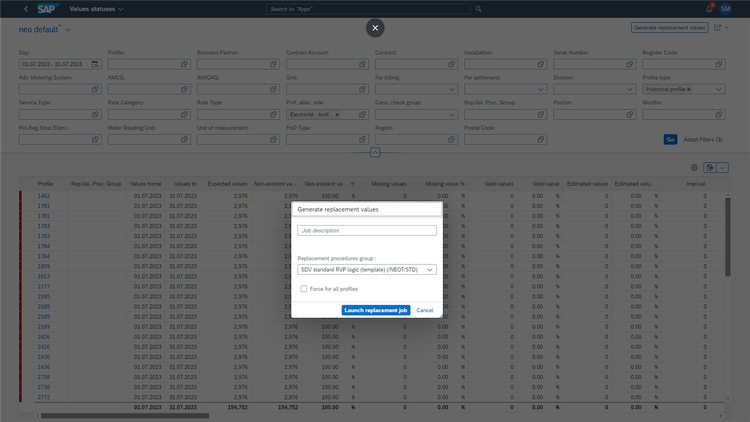This screenshot has height=422, width=750.
Task: Open the Day date picker calendar icon
Action: click(x=95, y=64)
